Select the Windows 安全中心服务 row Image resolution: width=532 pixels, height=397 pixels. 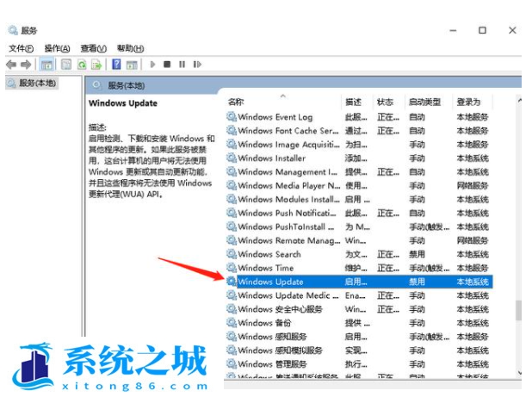(359, 309)
